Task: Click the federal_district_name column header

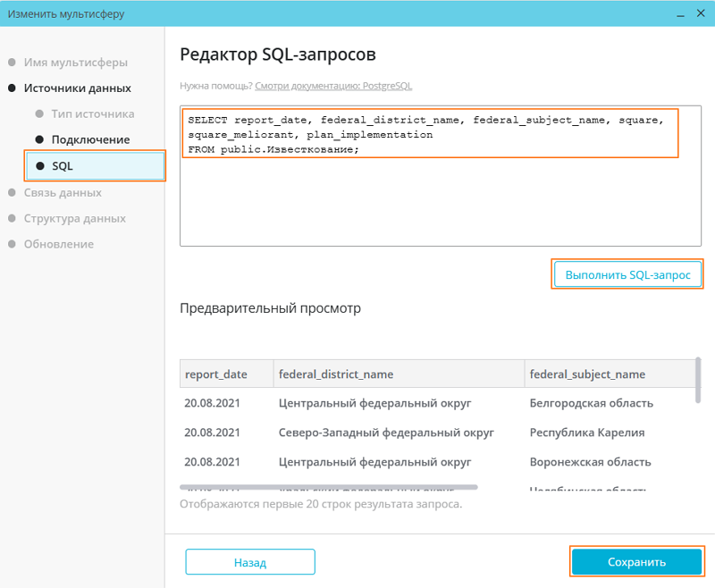Action: click(399, 374)
